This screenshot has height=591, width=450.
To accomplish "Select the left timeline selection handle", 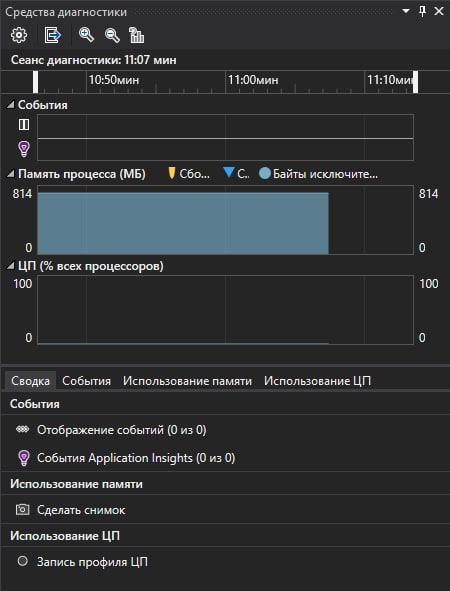I will pyautogui.click(x=35, y=82).
